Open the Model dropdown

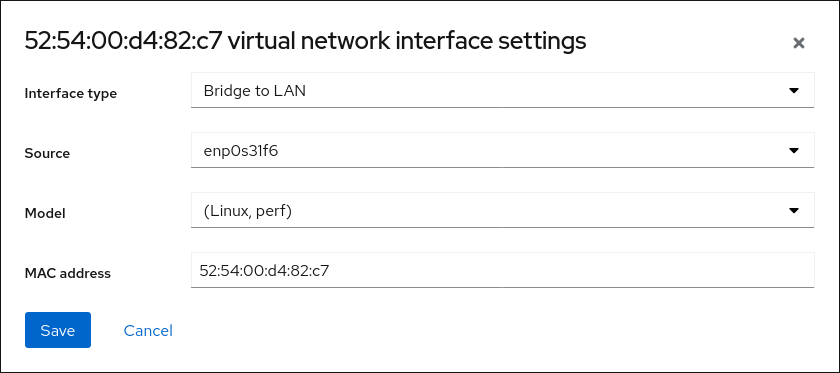(502, 210)
